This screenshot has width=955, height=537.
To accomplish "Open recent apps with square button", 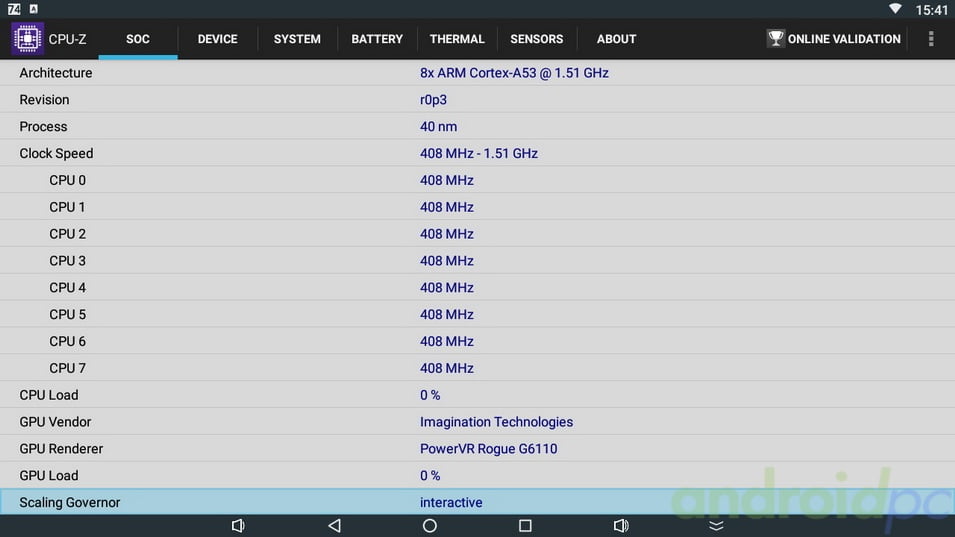I will click(525, 525).
